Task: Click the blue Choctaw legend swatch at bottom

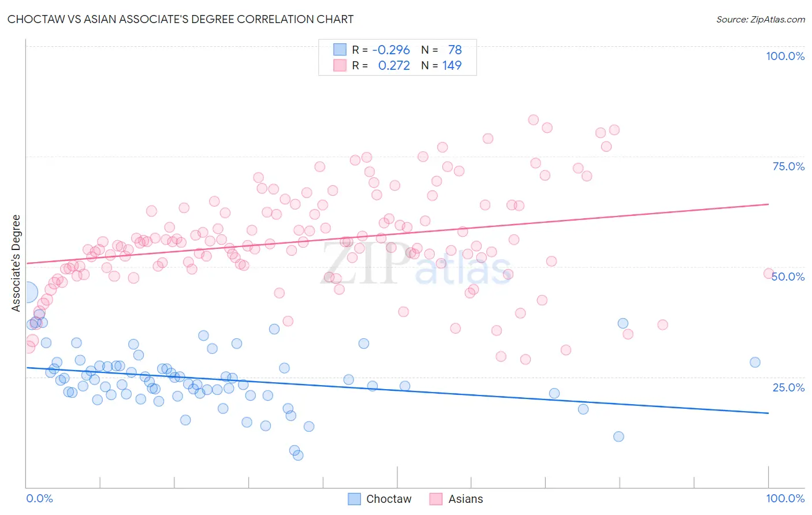Action: click(355, 499)
